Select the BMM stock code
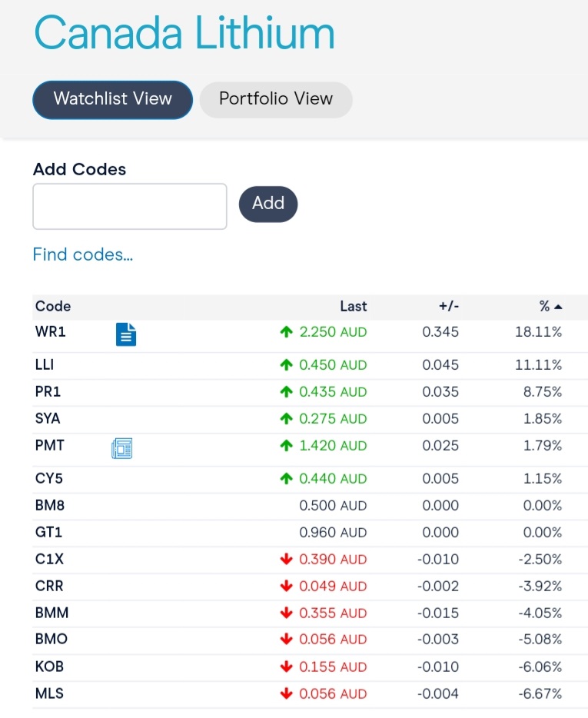This screenshot has width=588, height=718. (51, 613)
